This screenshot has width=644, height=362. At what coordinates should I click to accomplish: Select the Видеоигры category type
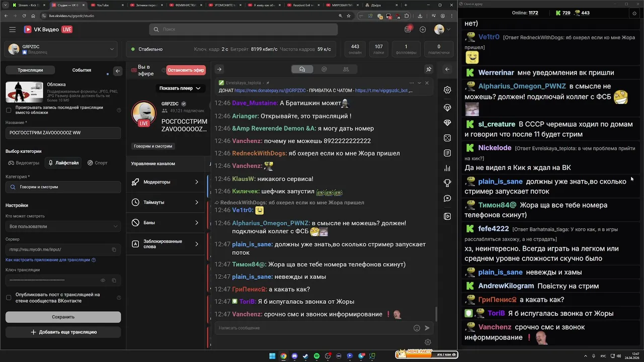(x=24, y=163)
